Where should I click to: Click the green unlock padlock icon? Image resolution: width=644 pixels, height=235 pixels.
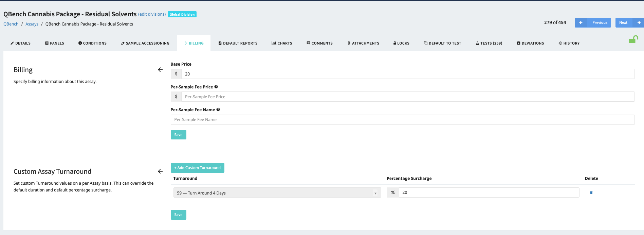click(633, 40)
